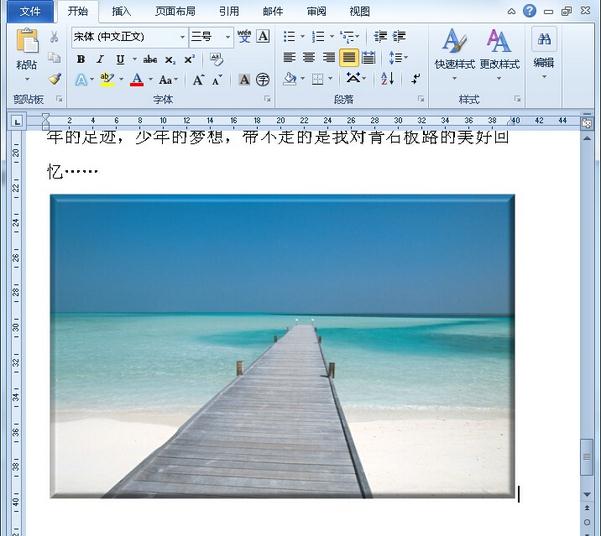The height and width of the screenshot is (536, 601).
Task: Click the borders icon
Action: (317, 80)
